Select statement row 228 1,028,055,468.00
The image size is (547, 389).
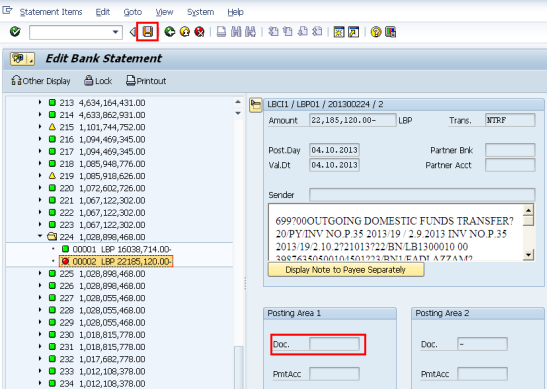[102, 310]
